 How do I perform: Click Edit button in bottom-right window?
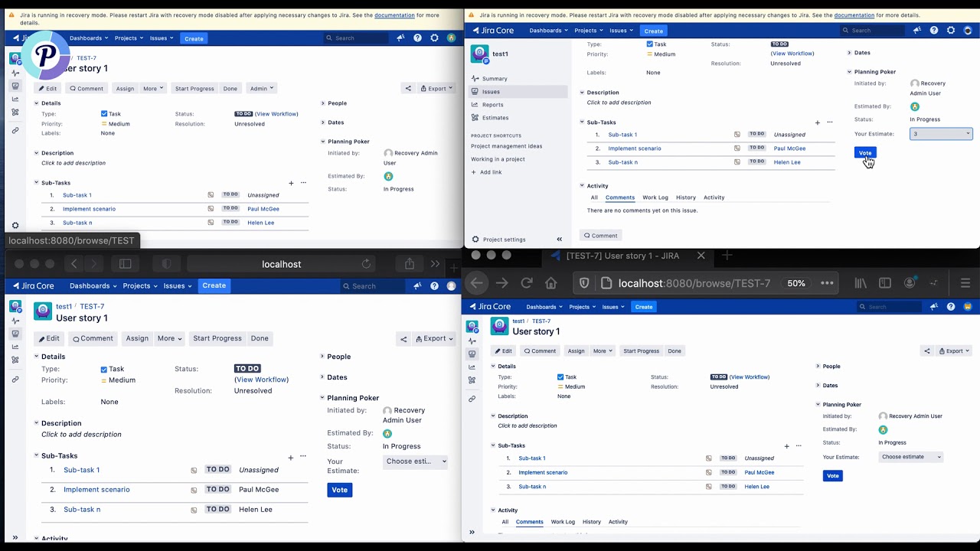(503, 351)
